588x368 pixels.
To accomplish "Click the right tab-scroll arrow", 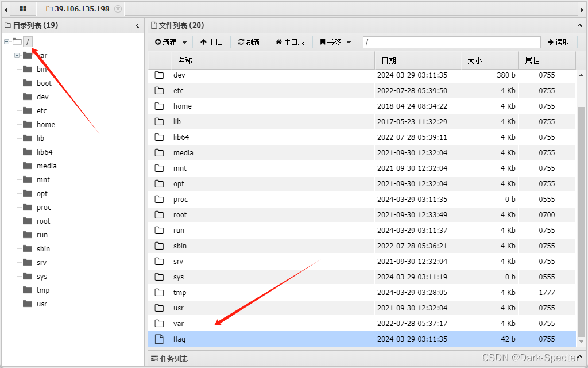I will click(x=582, y=9).
